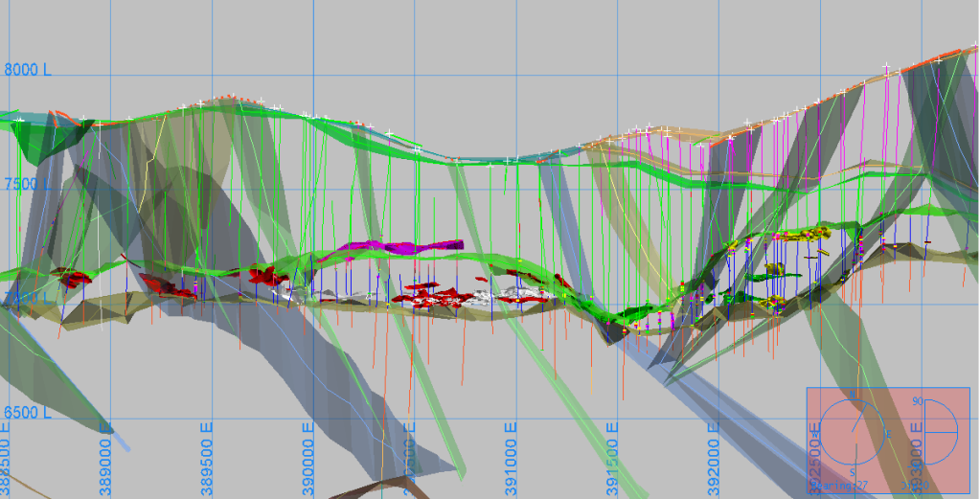The image size is (980, 499).
Task: Click the 391000 E easting label
Action: click(511, 457)
